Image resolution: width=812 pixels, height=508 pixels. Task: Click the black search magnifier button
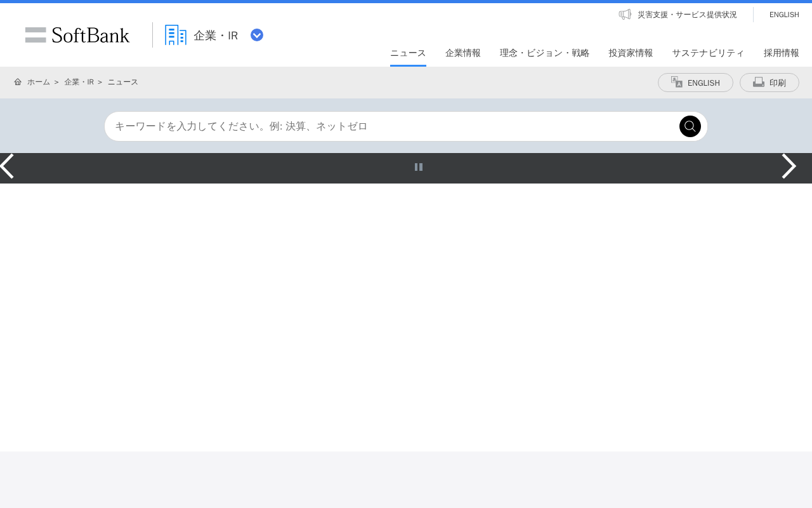pos(690,126)
